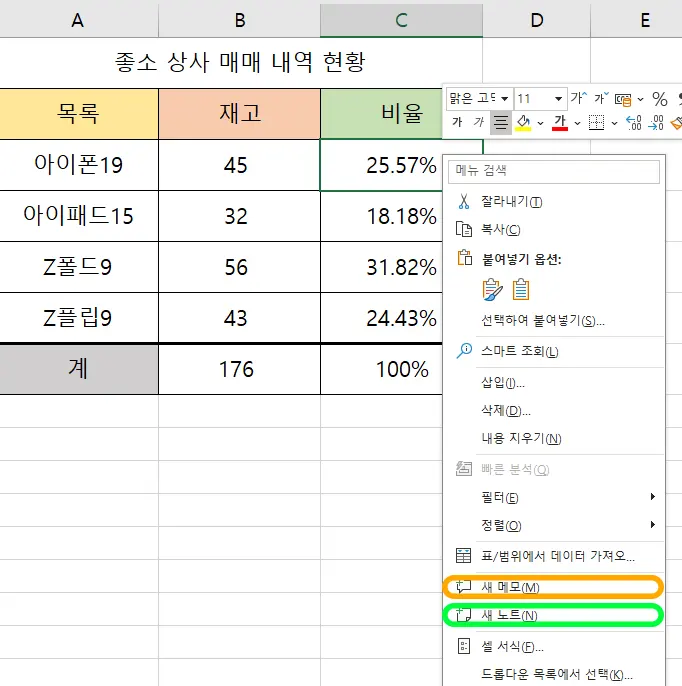Screen dimensions: 682x686
Task: Select the 계 total label cell
Action: tap(79, 369)
